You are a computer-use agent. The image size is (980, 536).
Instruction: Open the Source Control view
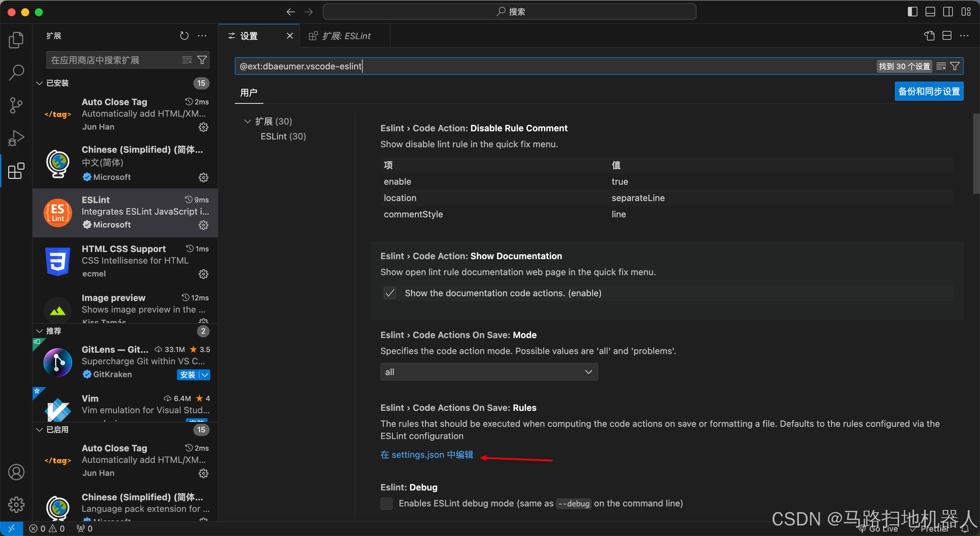(x=16, y=105)
